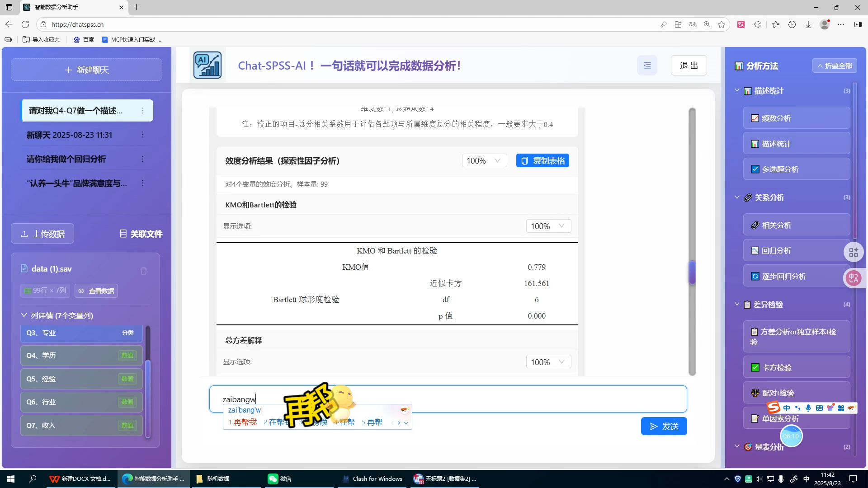Add page to favorites star icon
The image size is (868, 488).
722,24
